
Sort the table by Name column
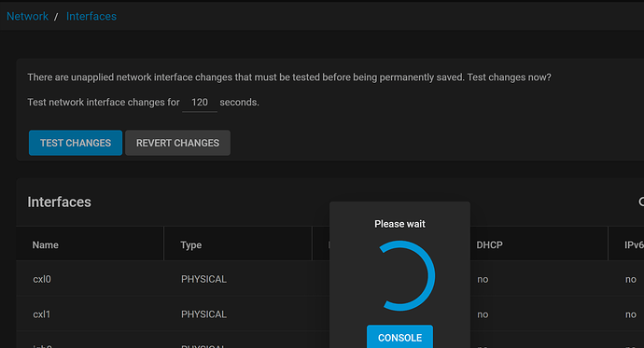coord(46,245)
